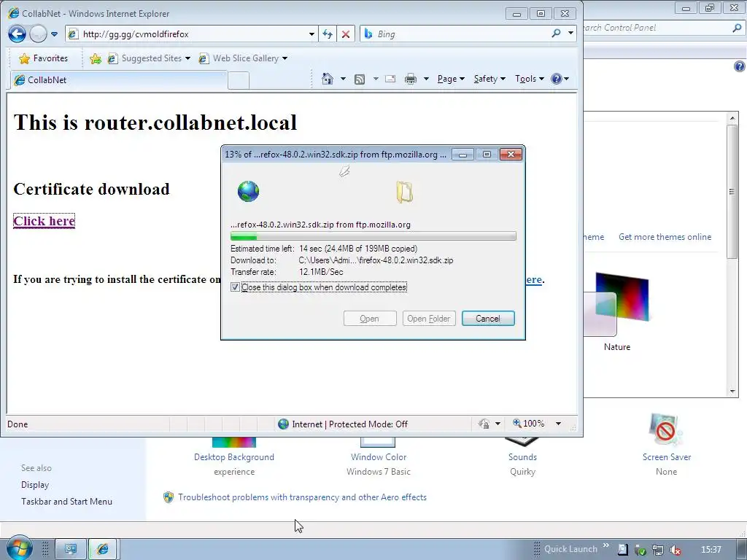Open Troubleshoot problems with transparency link

(303, 497)
